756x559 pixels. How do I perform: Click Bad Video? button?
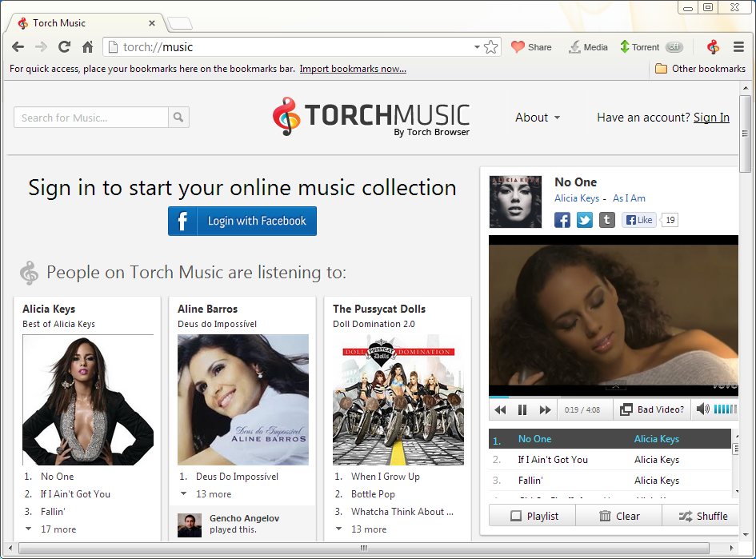tap(652, 409)
